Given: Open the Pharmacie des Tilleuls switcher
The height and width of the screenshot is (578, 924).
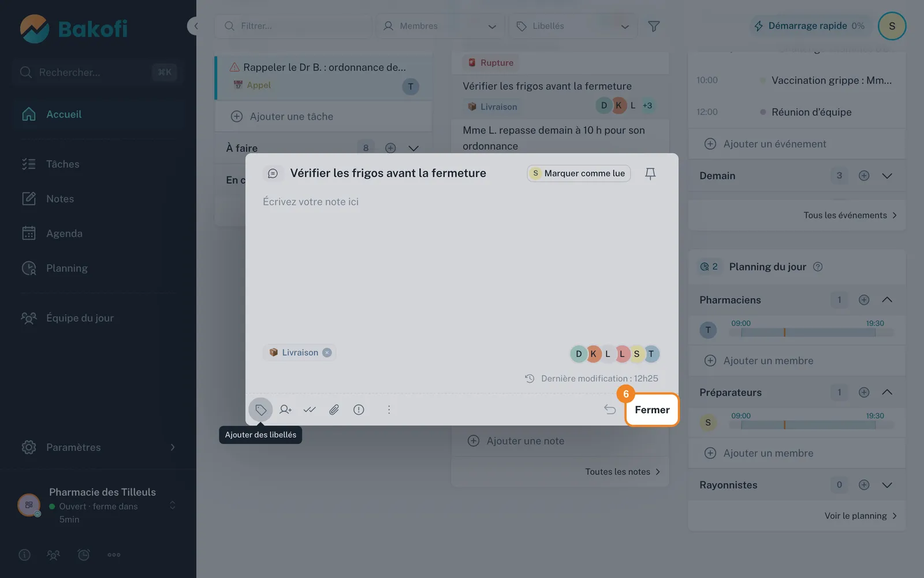Looking at the screenshot, I should [x=97, y=505].
